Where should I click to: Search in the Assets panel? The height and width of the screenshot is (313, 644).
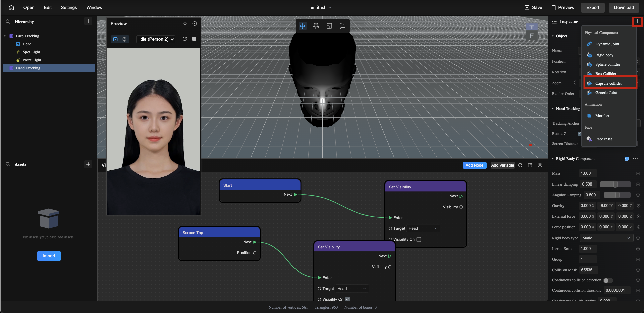pos(8,164)
